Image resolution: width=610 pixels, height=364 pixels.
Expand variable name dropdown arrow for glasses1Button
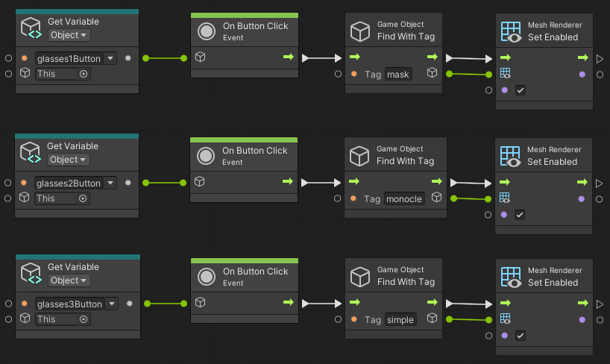pyautogui.click(x=110, y=58)
